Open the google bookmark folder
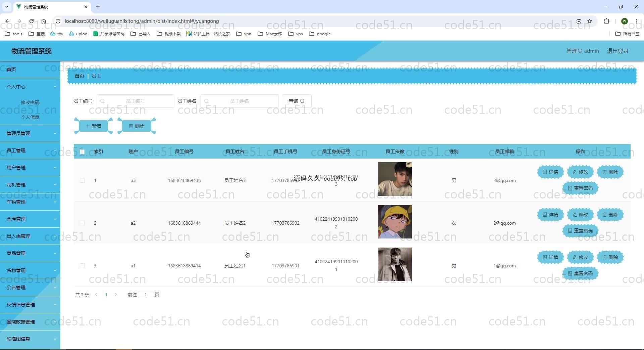 coord(320,34)
